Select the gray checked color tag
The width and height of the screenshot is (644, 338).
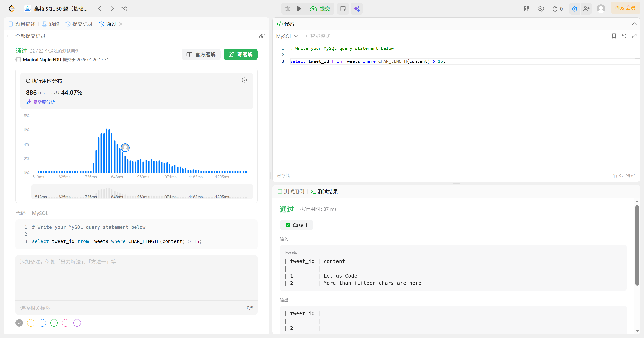(19, 323)
